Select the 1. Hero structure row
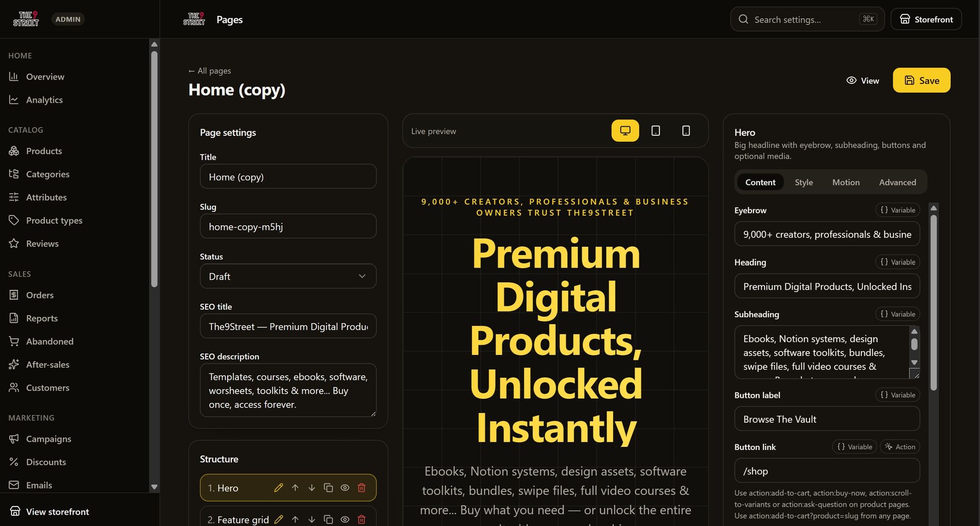This screenshot has width=980, height=526. (288, 488)
